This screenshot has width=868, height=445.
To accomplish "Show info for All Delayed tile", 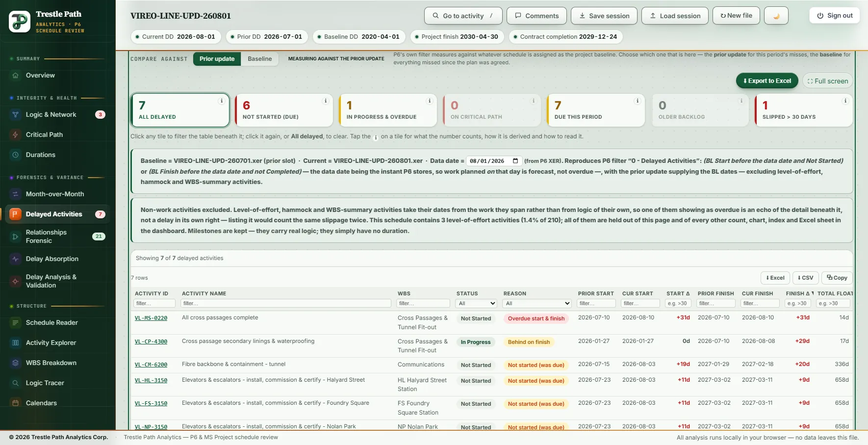I will click(x=222, y=101).
